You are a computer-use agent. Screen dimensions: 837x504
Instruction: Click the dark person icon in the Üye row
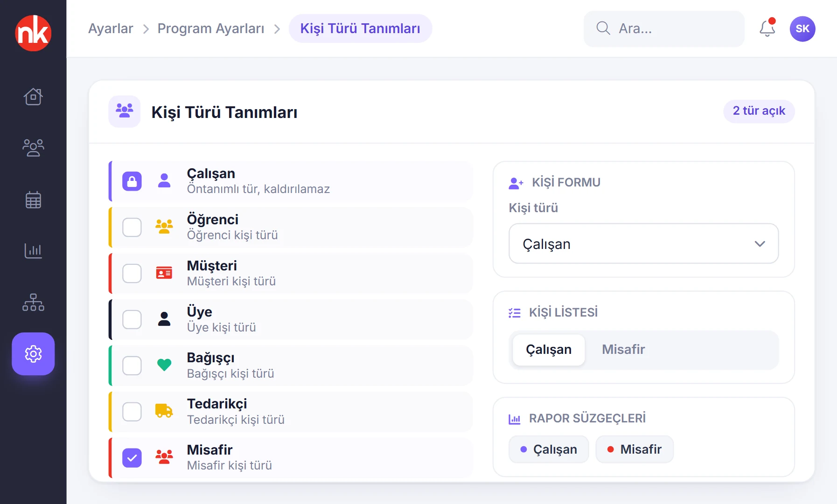pyautogui.click(x=164, y=319)
